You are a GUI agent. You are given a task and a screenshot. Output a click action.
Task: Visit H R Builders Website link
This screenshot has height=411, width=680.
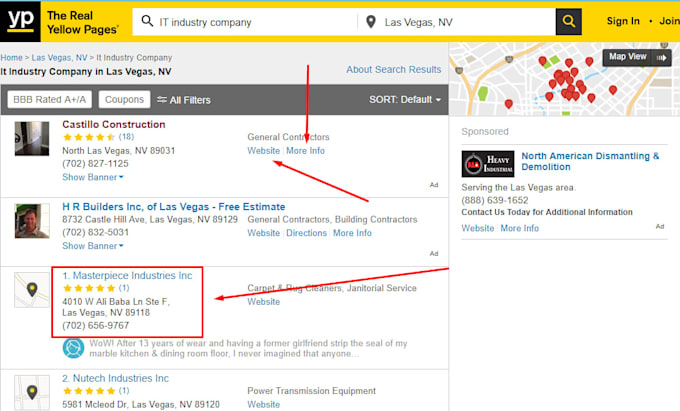point(263,233)
